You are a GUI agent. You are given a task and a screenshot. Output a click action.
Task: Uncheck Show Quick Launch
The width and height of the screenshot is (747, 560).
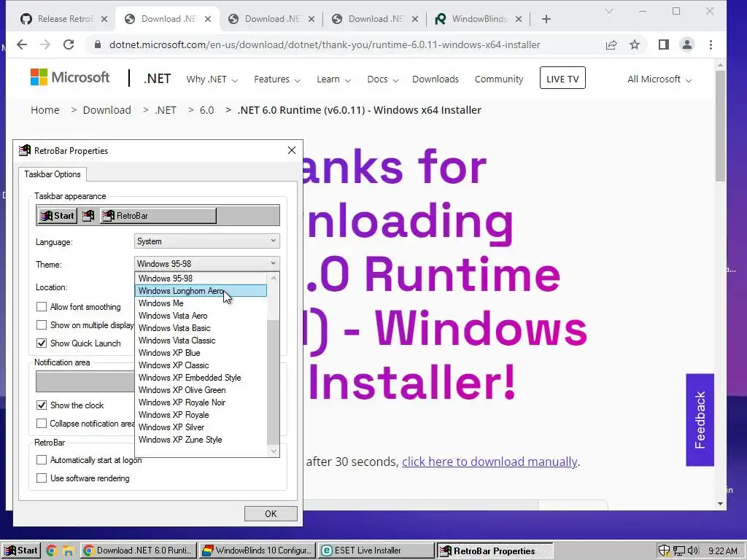tap(42, 343)
